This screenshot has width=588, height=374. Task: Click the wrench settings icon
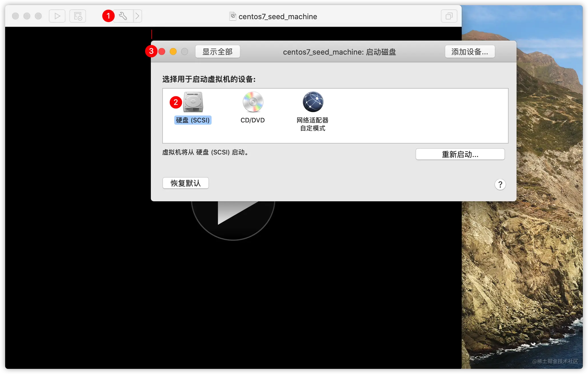click(123, 16)
